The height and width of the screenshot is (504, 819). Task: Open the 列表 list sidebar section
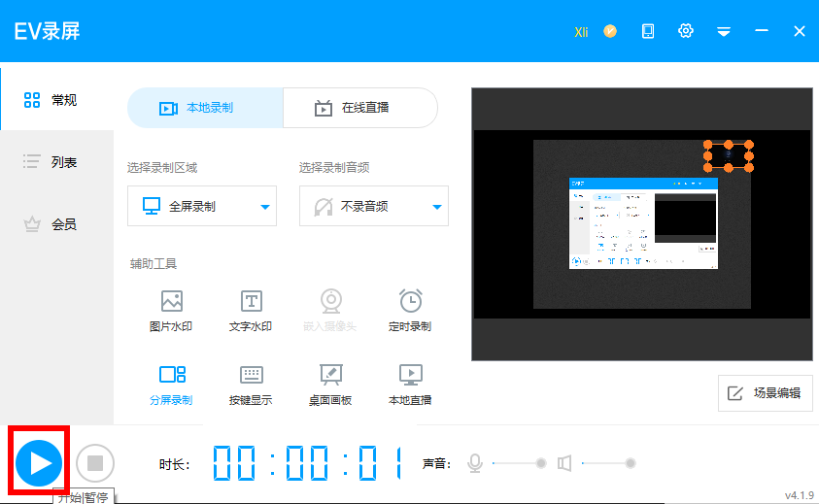coord(57,162)
